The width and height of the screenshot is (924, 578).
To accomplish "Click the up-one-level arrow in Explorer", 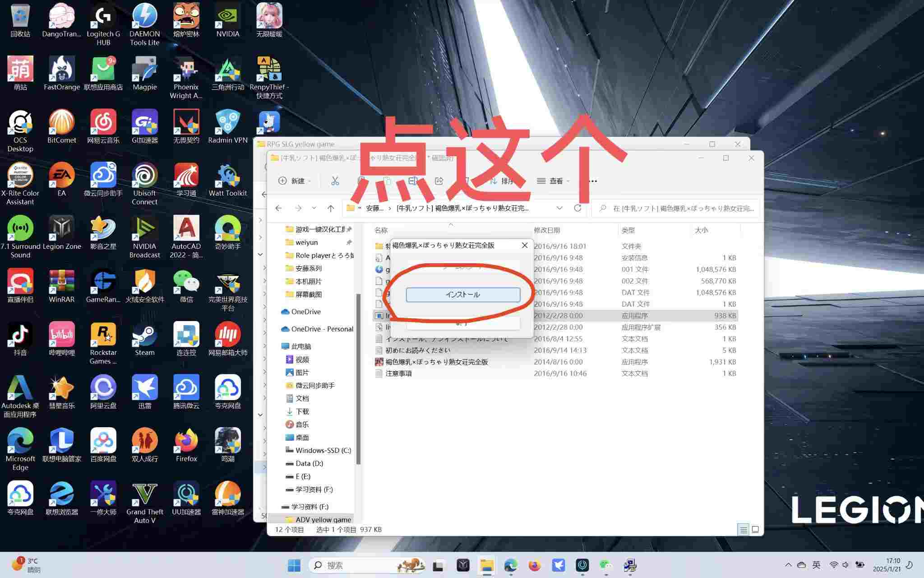I will coord(331,208).
